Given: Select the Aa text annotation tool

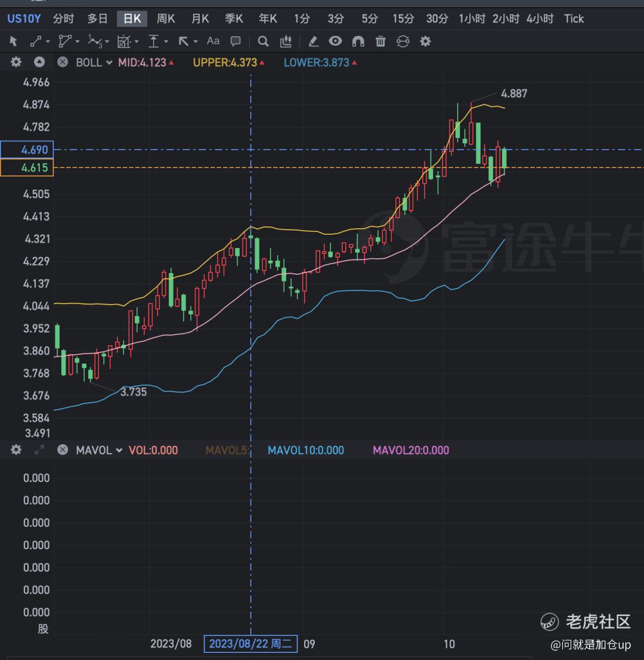Looking at the screenshot, I should pyautogui.click(x=213, y=41).
